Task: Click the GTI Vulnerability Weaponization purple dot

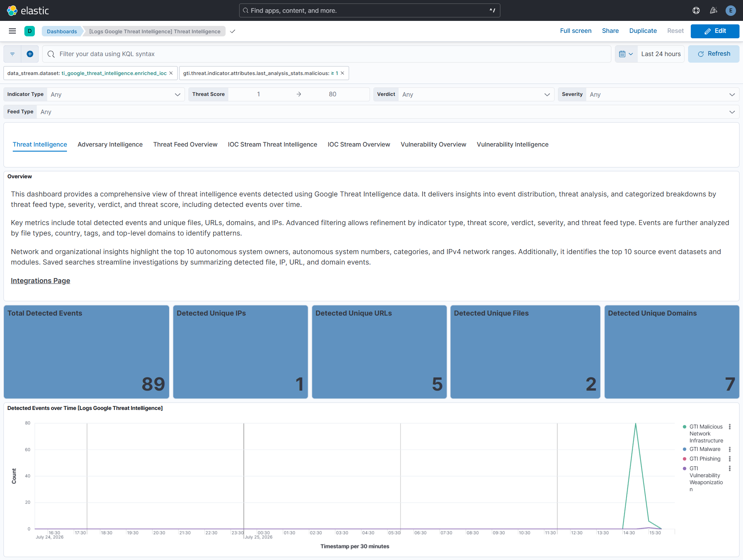Action: pyautogui.click(x=685, y=468)
